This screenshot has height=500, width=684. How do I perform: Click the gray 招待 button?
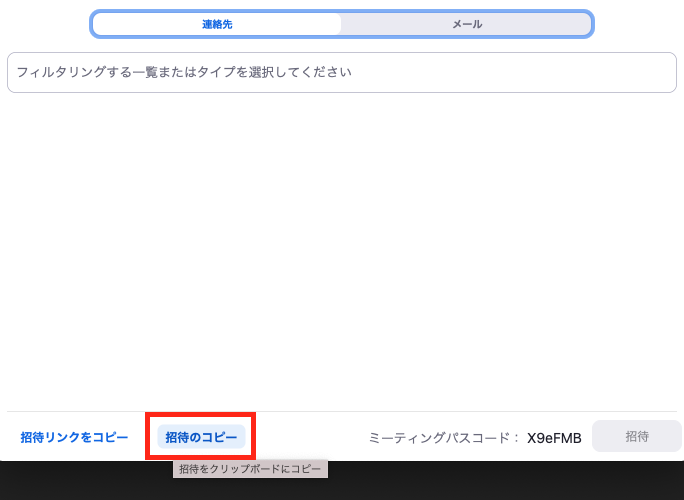point(637,436)
